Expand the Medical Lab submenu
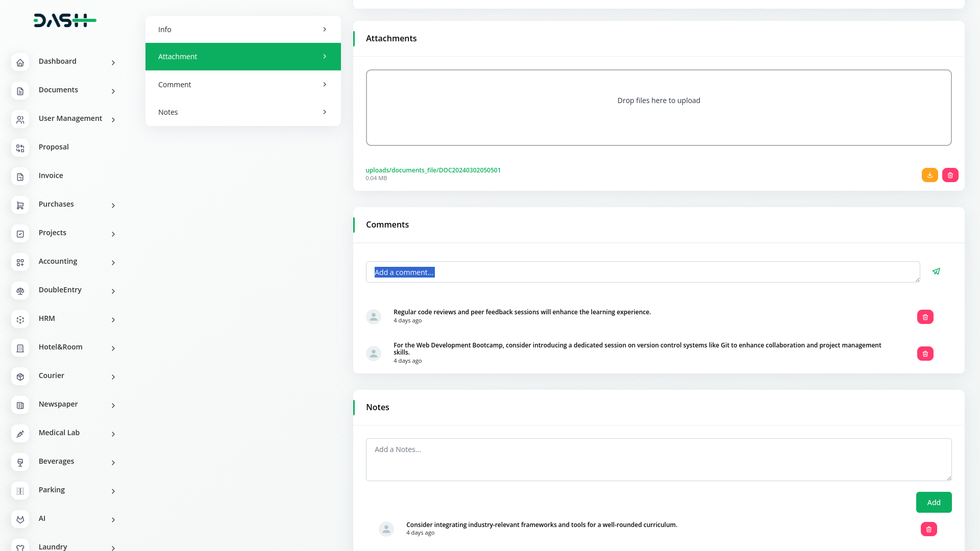This screenshot has height=551, width=980. pos(113,434)
